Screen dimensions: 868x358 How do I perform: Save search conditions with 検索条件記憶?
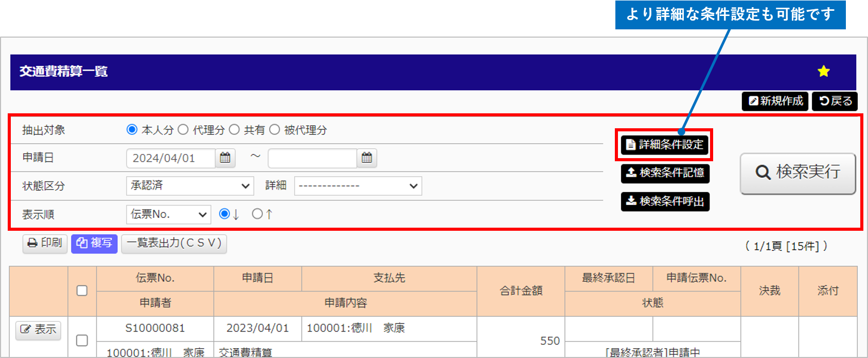(665, 173)
